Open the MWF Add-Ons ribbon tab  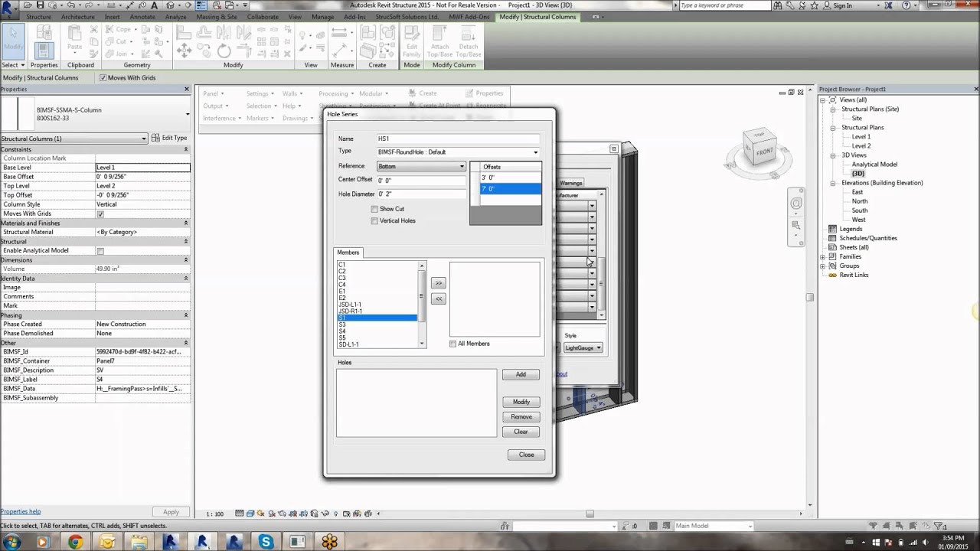469,17
